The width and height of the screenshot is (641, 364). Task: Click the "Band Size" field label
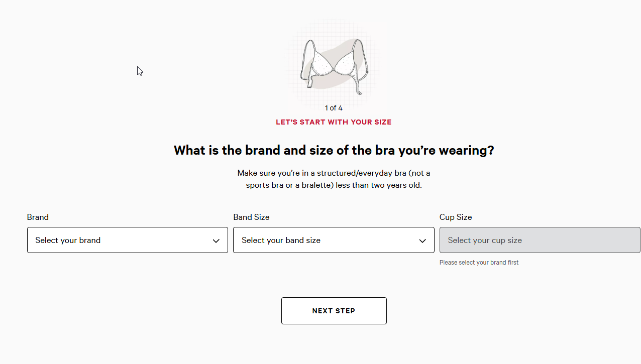(x=251, y=217)
